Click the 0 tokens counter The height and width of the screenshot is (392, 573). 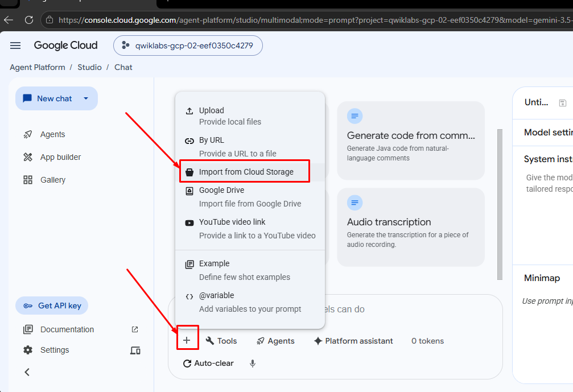click(427, 341)
